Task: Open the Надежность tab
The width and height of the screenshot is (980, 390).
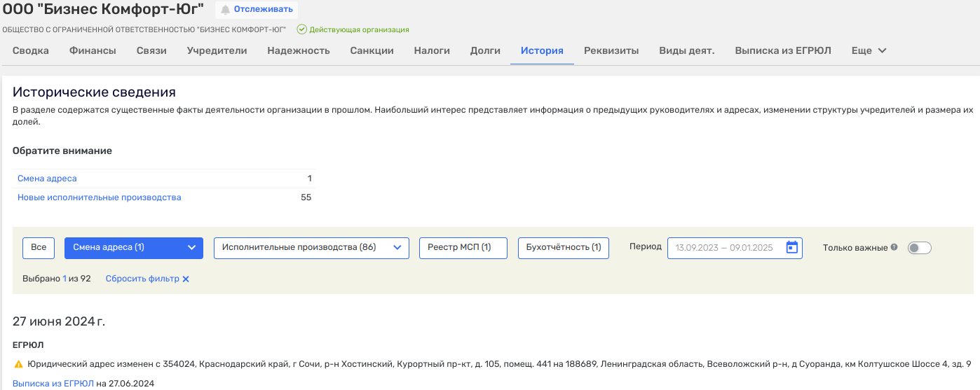Action: pos(299,50)
